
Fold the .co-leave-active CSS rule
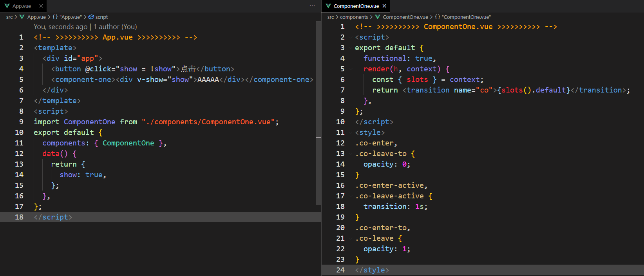point(351,196)
